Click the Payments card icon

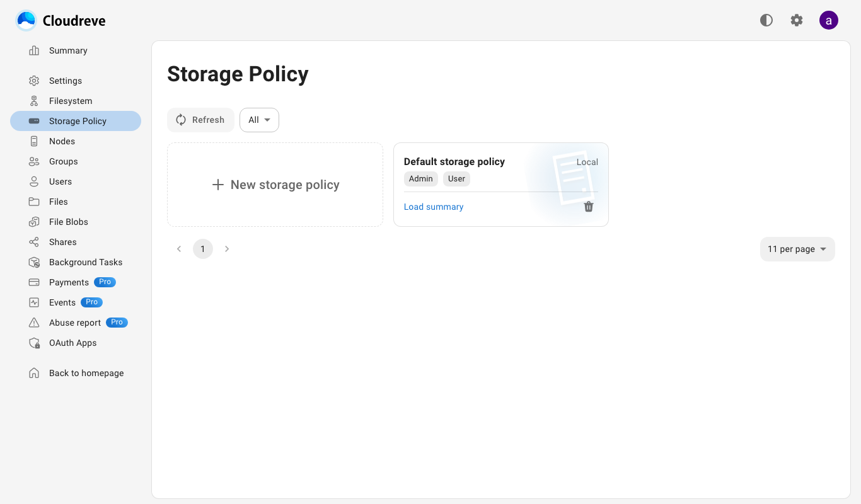tap(34, 282)
